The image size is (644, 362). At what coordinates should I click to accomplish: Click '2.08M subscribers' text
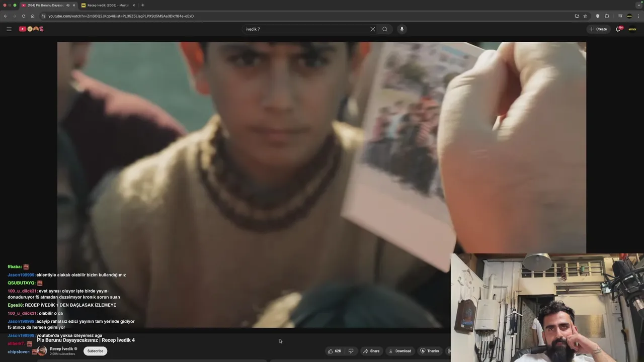click(62, 354)
